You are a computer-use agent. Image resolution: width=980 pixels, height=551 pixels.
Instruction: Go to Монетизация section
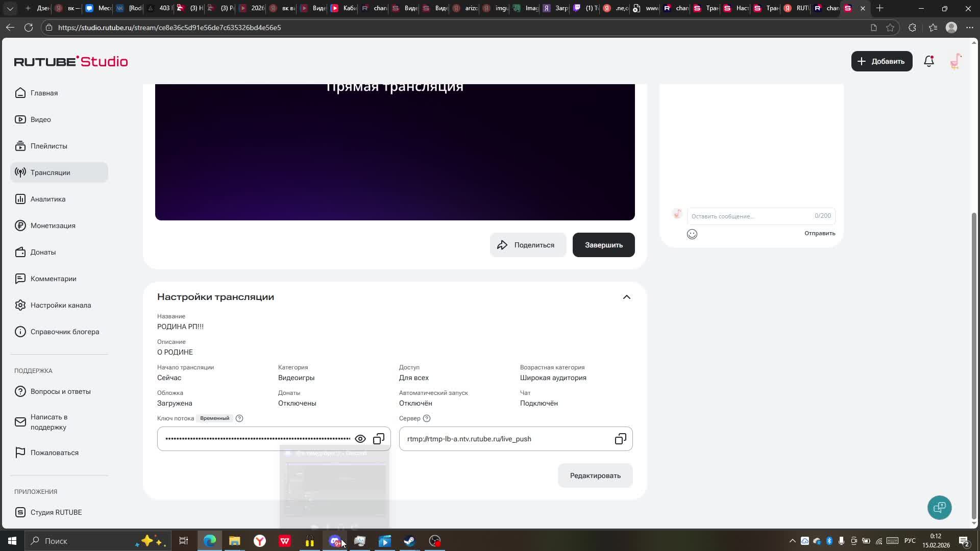pyautogui.click(x=53, y=226)
